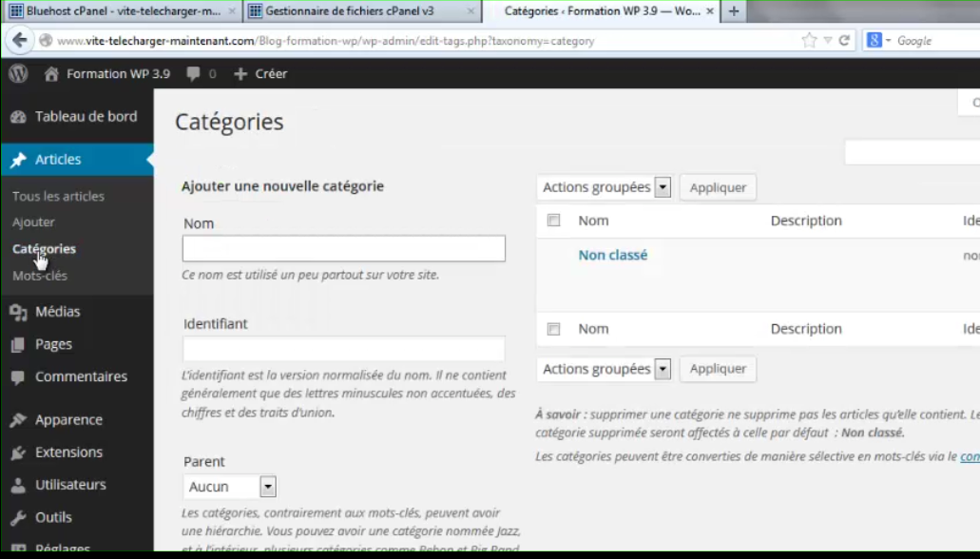
Task: Open the Extensions menu
Action: pyautogui.click(x=68, y=453)
